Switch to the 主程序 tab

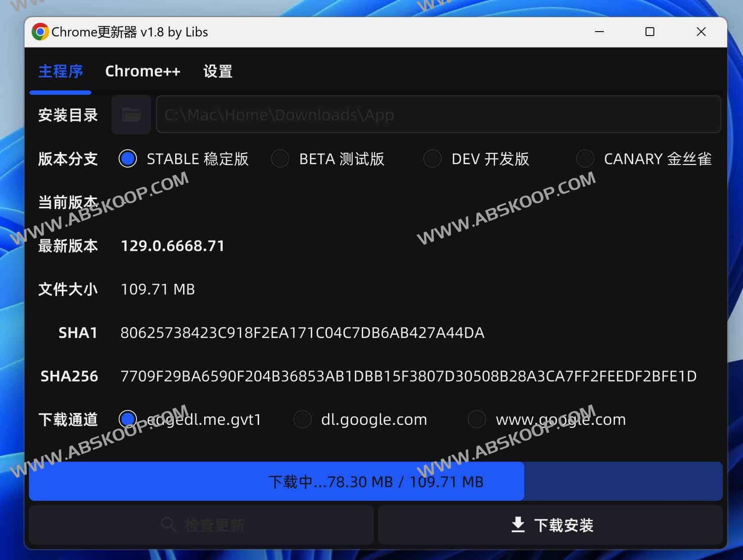(x=60, y=72)
